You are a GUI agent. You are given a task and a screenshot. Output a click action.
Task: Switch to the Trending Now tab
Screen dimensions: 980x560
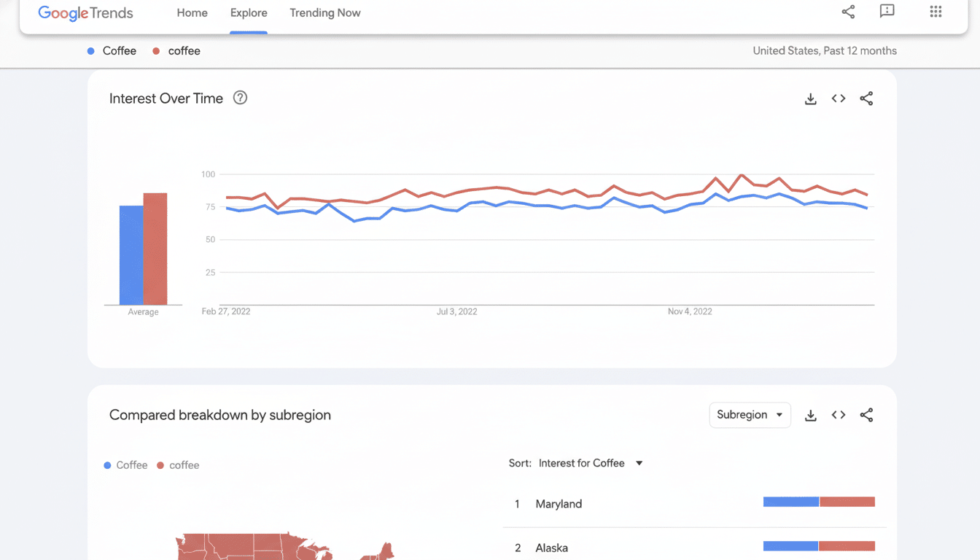point(325,12)
